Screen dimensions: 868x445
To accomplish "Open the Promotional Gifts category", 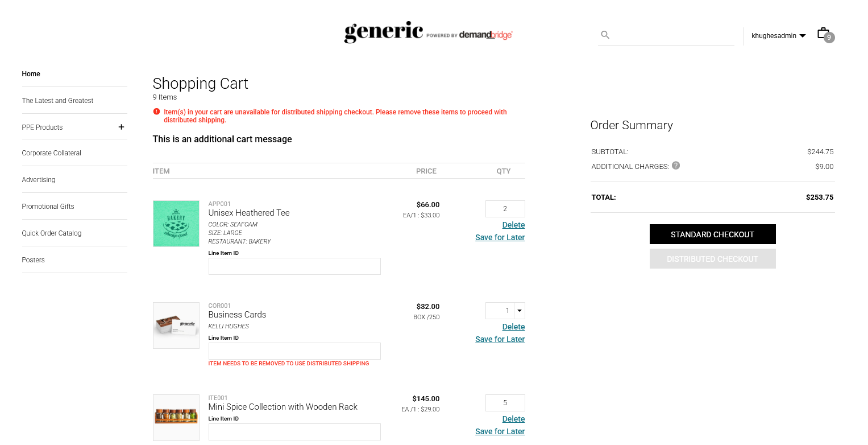I will pos(48,207).
